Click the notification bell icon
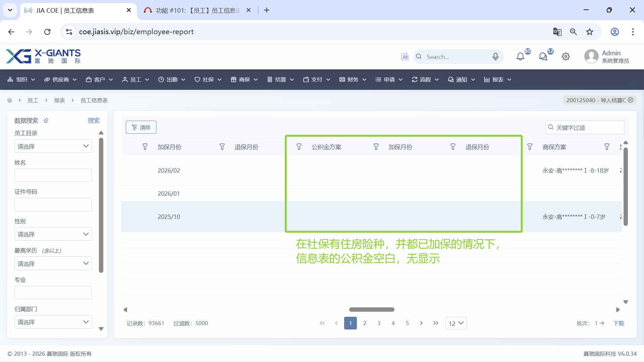 tap(520, 57)
